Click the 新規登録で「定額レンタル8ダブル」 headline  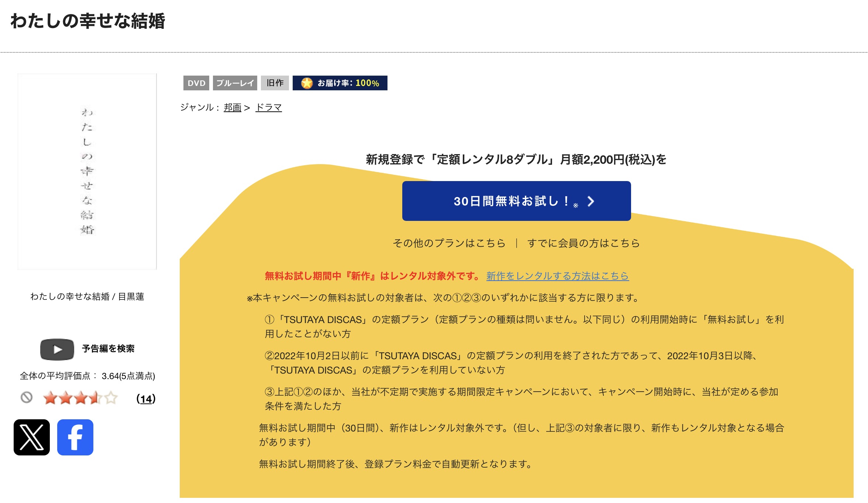(x=516, y=160)
